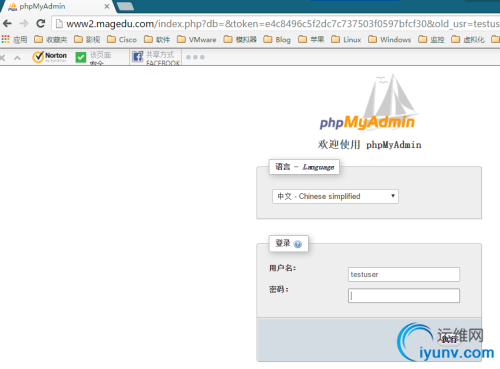Close the phpMyAdmin tab

pyautogui.click(x=107, y=6)
